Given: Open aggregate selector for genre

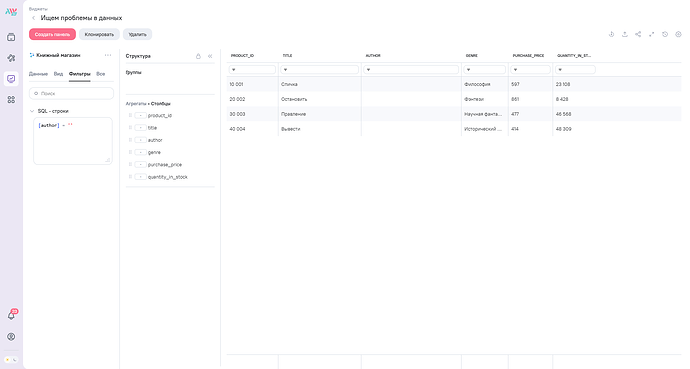Looking at the screenshot, I should (140, 152).
